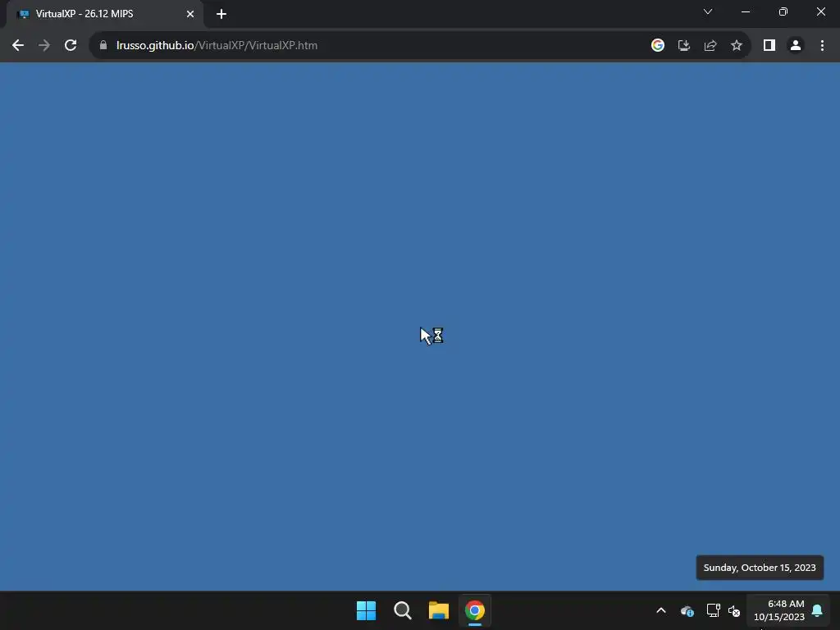Go back to the previous page

(18, 46)
